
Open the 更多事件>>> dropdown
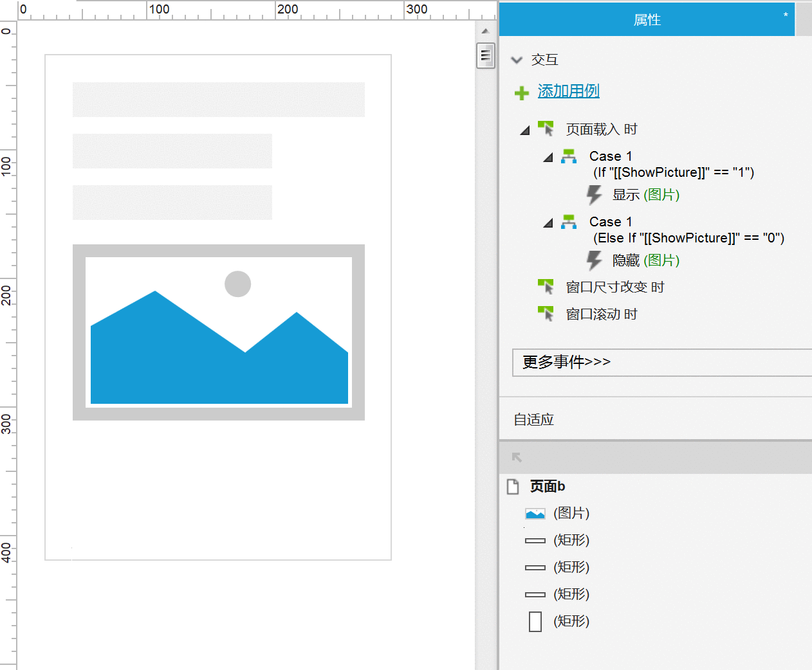pyautogui.click(x=662, y=363)
